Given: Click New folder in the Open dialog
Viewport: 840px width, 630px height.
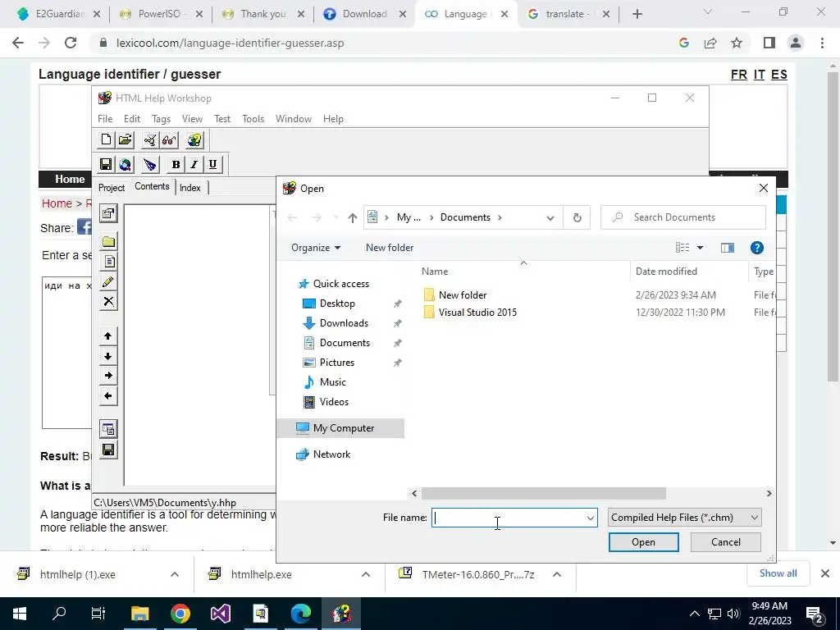Looking at the screenshot, I should [390, 248].
